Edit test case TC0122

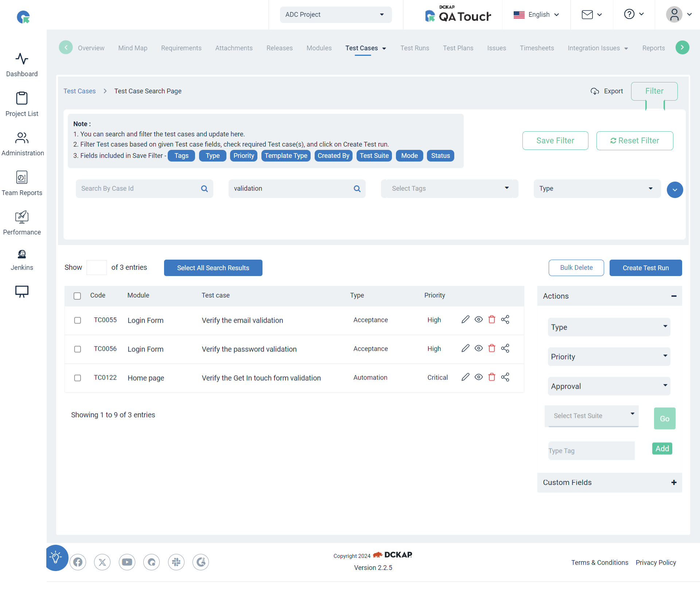pos(465,377)
